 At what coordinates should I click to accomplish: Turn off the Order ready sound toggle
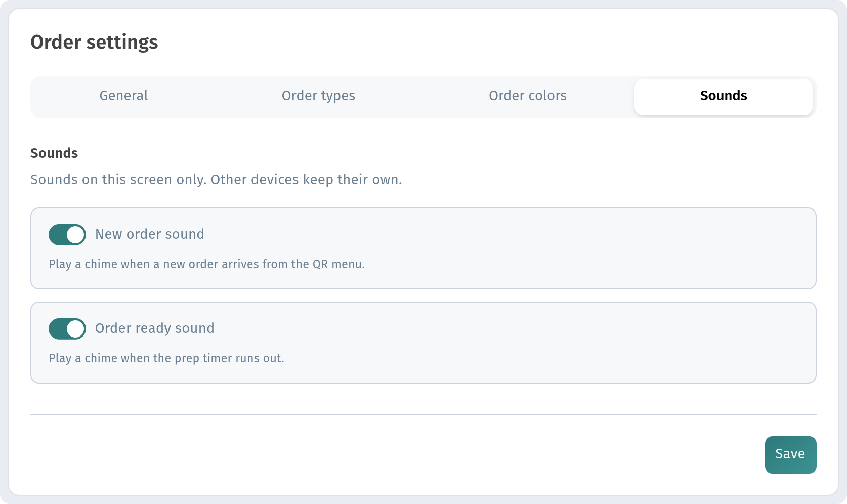pyautogui.click(x=67, y=329)
